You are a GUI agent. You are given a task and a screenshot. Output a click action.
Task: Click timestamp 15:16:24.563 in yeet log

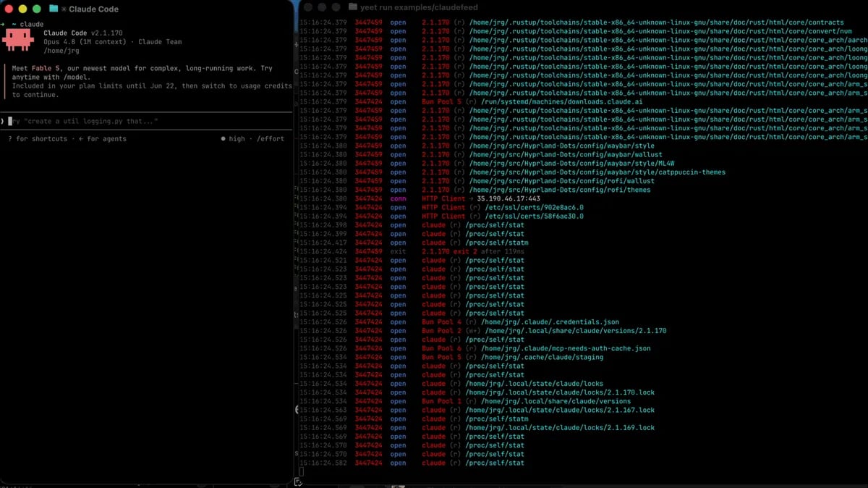click(323, 410)
